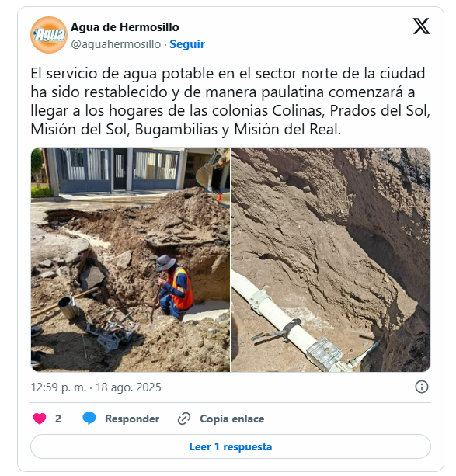
Task: Open the @aguahermosillo handle
Action: [x=116, y=44]
